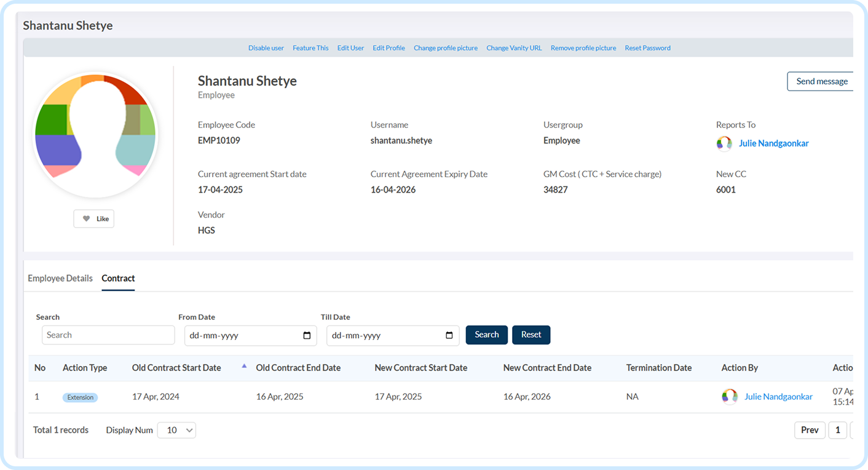The width and height of the screenshot is (868, 470).
Task: Open the Till Date calendar picker icon
Action: [x=449, y=336]
